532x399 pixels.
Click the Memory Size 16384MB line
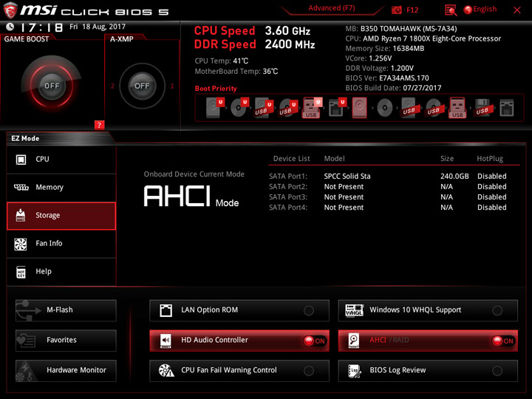point(385,49)
